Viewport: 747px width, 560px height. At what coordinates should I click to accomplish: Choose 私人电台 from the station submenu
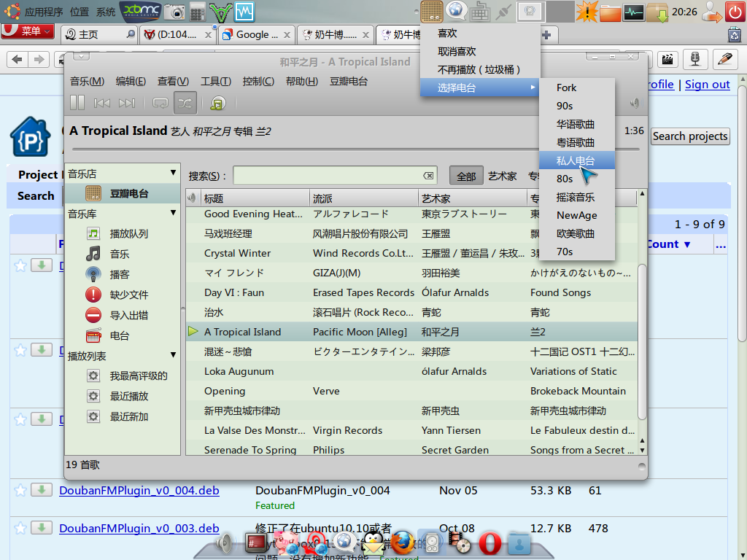[x=576, y=160]
